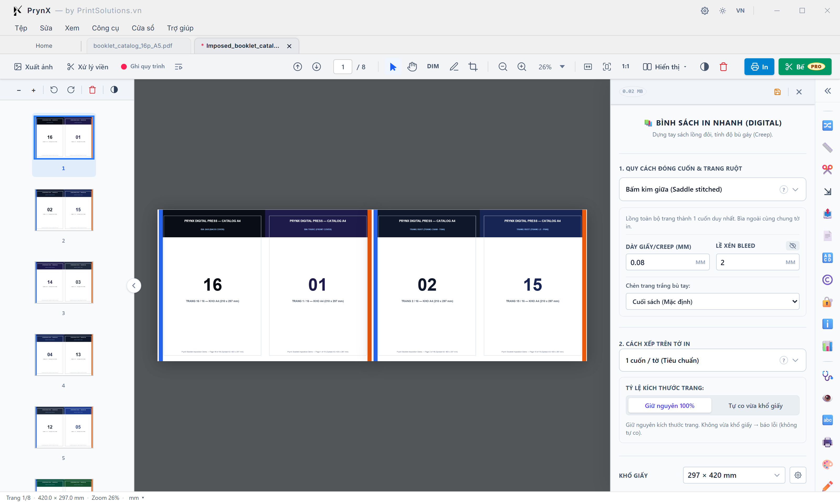Select the pencil annotate tool
The width and height of the screenshot is (840, 504).
pyautogui.click(x=454, y=67)
